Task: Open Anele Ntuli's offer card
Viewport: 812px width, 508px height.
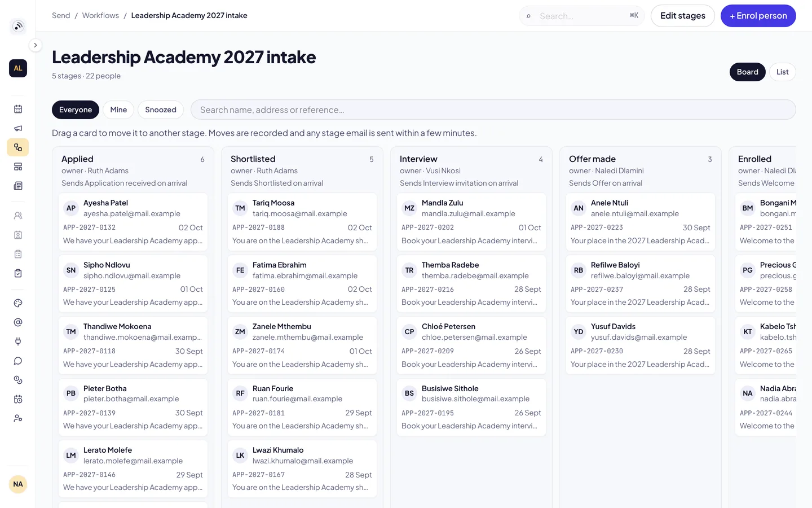Action: pyautogui.click(x=641, y=222)
